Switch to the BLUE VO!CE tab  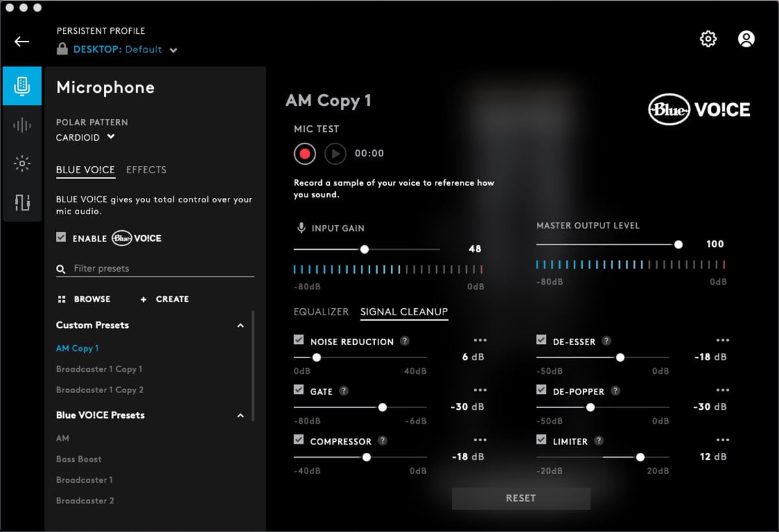86,170
